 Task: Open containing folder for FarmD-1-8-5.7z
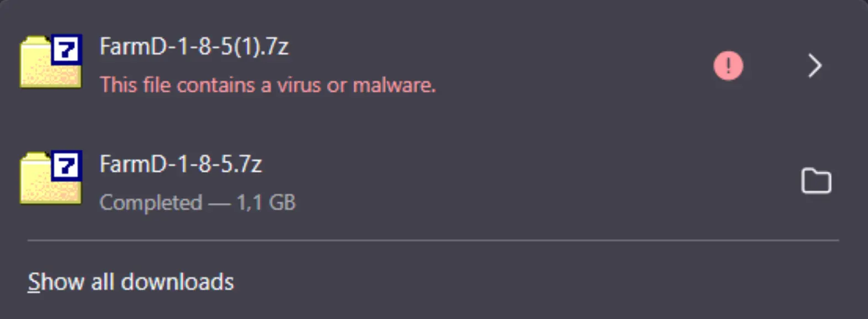pyautogui.click(x=816, y=182)
